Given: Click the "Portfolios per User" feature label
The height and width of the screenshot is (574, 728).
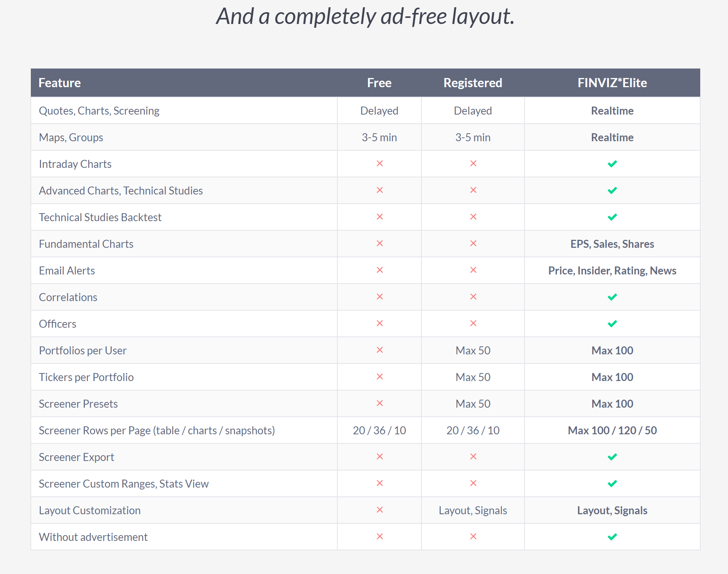Looking at the screenshot, I should [83, 351].
